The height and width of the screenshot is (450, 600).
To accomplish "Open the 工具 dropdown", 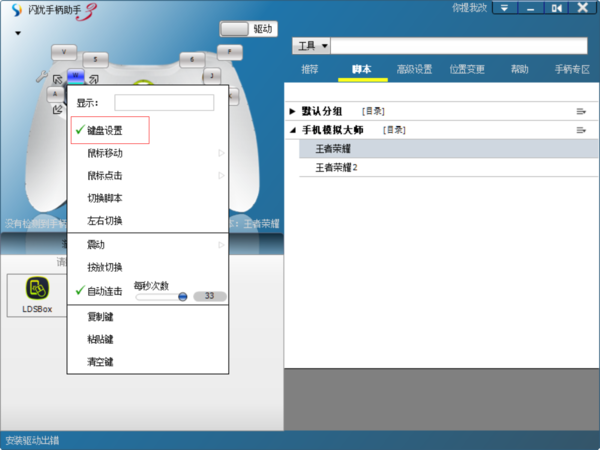I will pyautogui.click(x=310, y=46).
